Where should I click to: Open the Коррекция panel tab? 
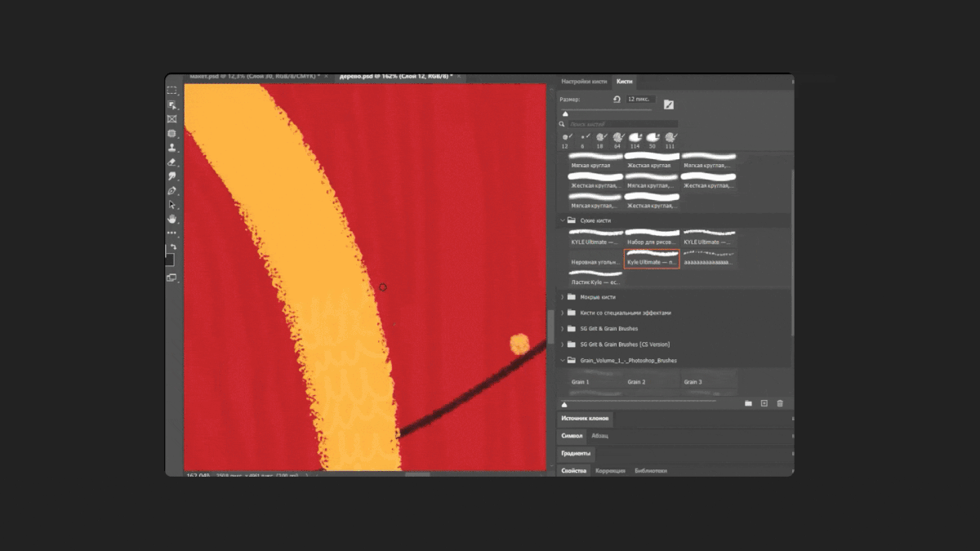click(x=610, y=471)
